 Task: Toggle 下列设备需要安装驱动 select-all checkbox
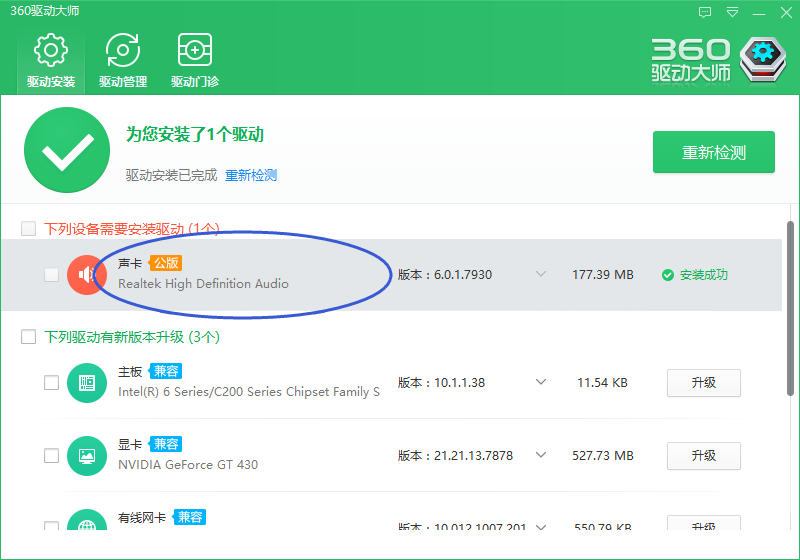pos(29,228)
